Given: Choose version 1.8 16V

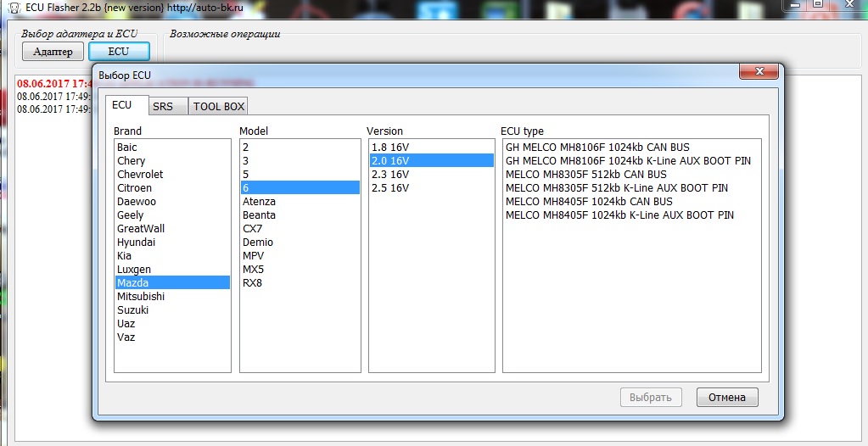Looking at the screenshot, I should 431,148.
